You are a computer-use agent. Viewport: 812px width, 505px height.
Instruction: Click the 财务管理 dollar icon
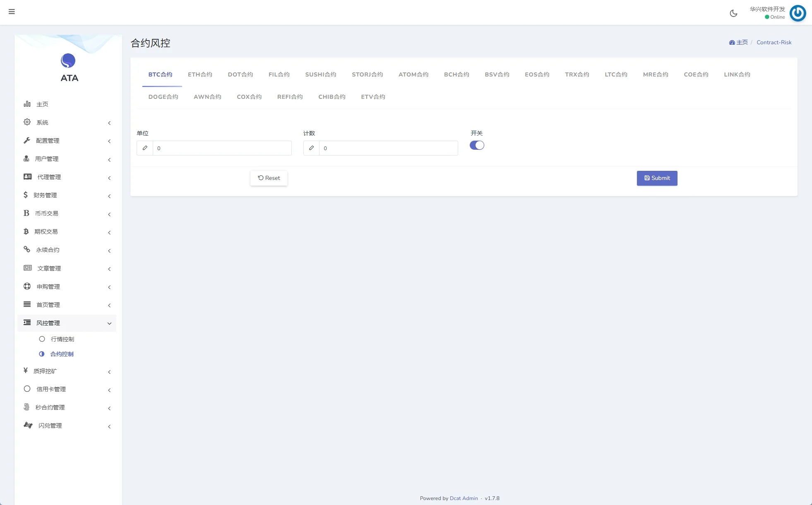tap(26, 195)
